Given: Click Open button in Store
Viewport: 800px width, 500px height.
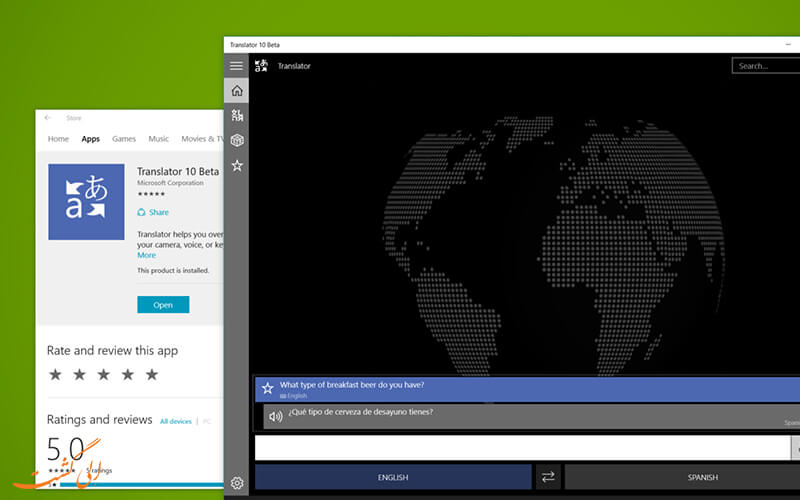Looking at the screenshot, I should (x=163, y=305).
